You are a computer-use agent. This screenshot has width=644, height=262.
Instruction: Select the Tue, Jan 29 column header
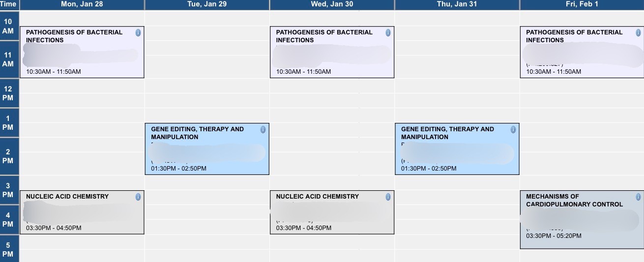tap(207, 4)
